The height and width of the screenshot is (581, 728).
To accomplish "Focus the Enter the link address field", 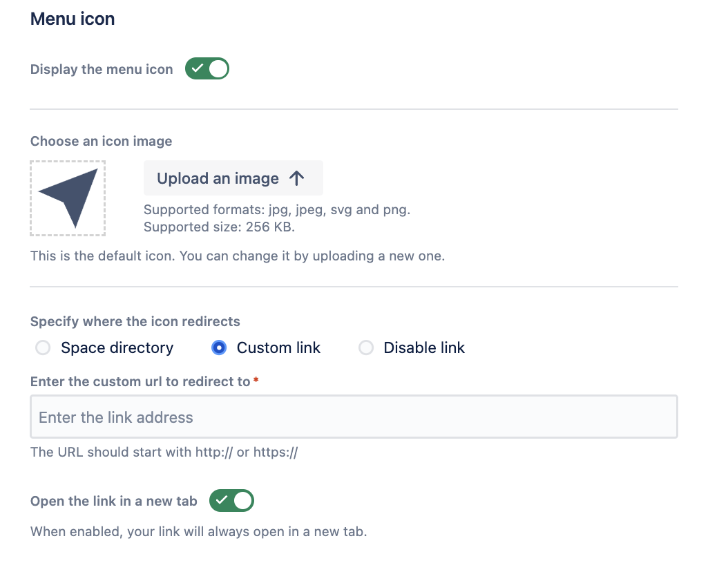I will (353, 417).
